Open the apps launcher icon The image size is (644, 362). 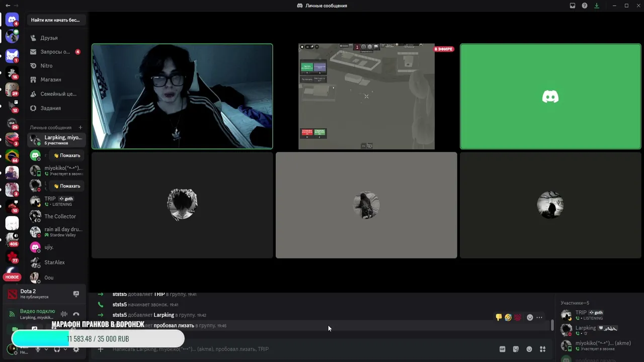[543, 349]
